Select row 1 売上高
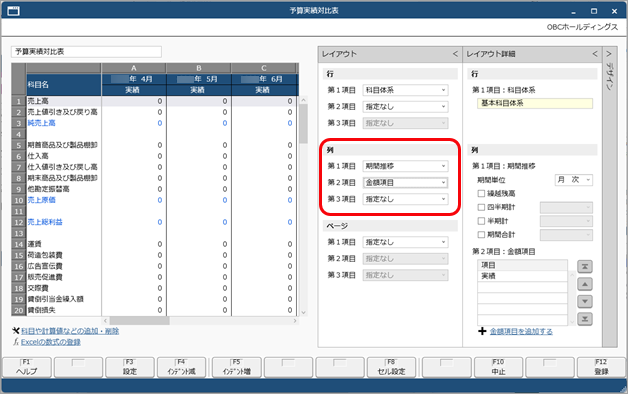The image size is (628, 394). click(x=155, y=101)
